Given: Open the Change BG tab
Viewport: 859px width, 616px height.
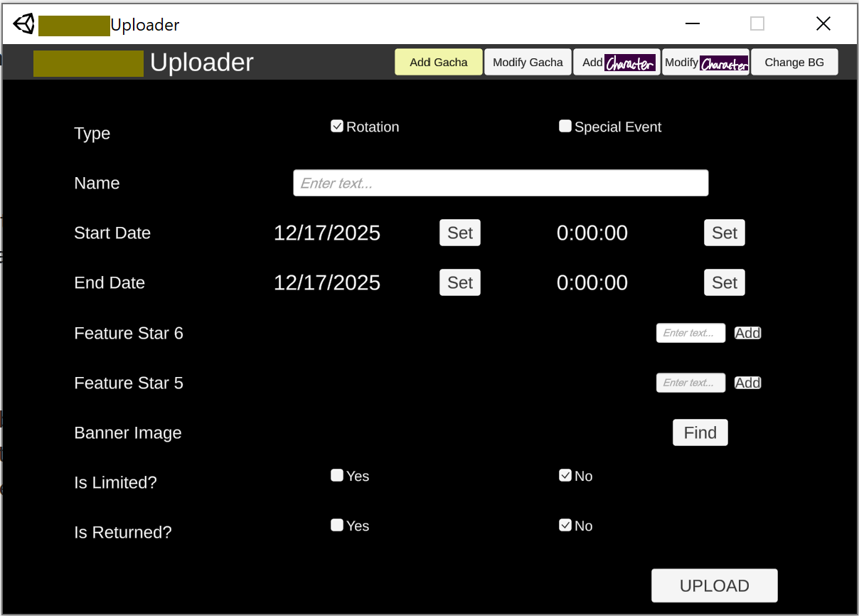Looking at the screenshot, I should (x=794, y=62).
